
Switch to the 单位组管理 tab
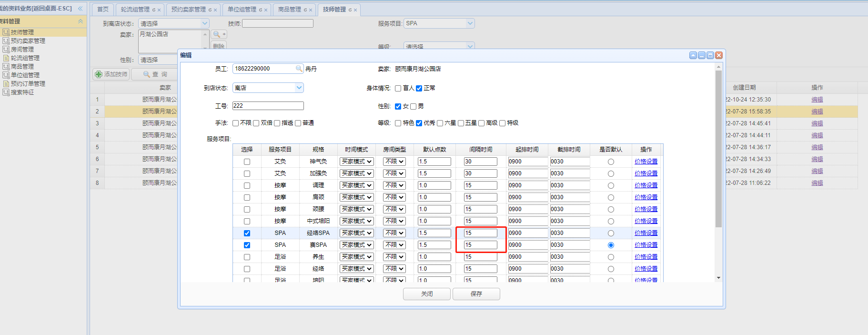(x=242, y=10)
